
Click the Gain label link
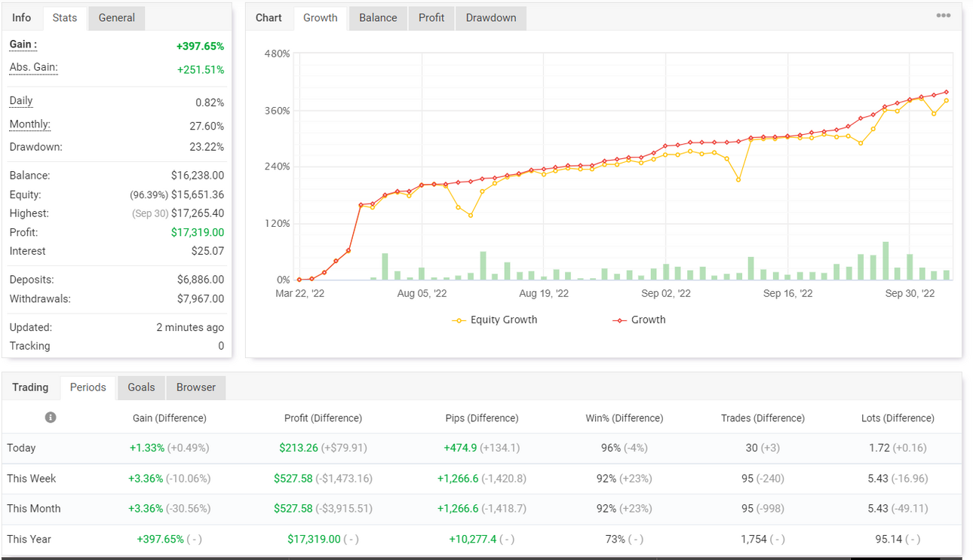click(x=23, y=44)
